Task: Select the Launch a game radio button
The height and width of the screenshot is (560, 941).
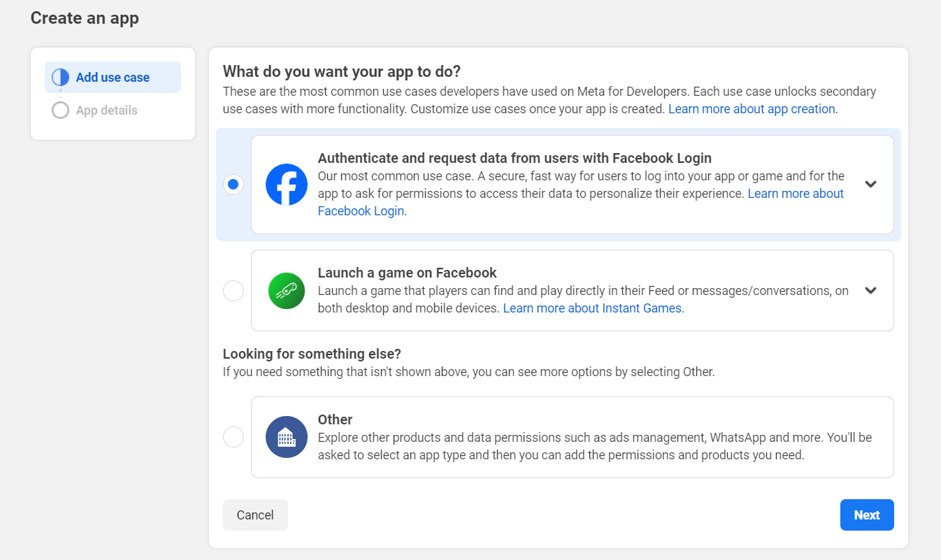Action: point(233,290)
